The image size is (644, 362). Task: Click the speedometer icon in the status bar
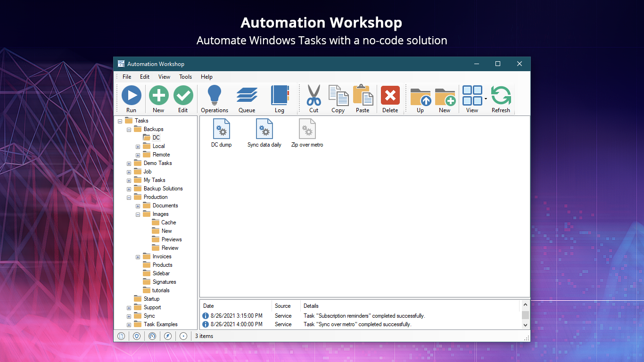click(152, 336)
